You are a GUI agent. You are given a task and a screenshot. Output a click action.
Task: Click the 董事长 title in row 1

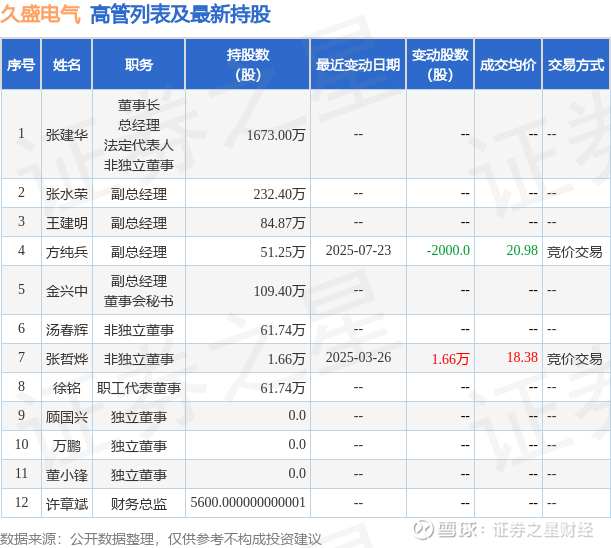pos(139,105)
